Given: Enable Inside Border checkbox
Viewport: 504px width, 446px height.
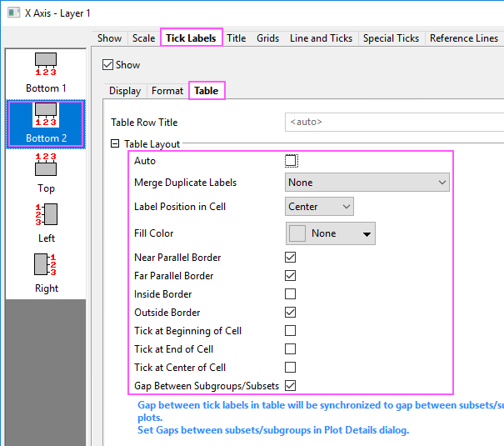Looking at the screenshot, I should [x=290, y=294].
